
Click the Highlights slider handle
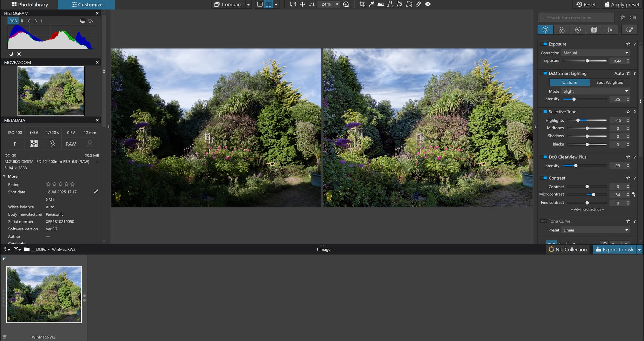point(578,120)
